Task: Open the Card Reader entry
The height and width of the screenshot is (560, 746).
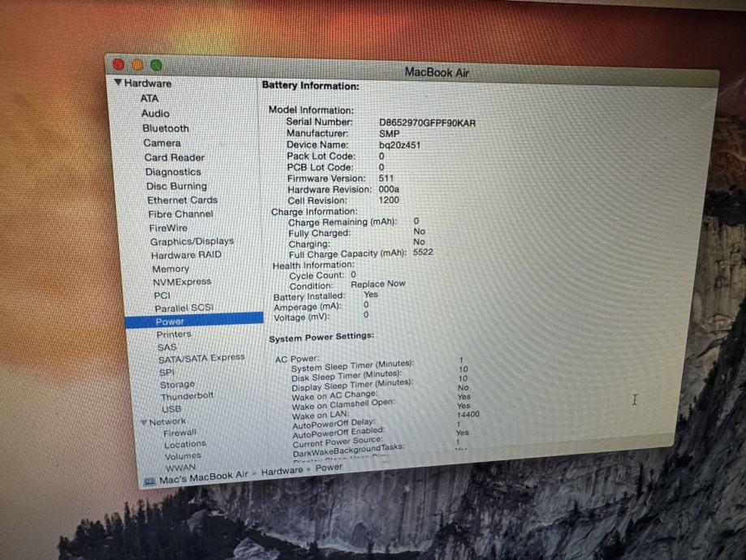Action: [175, 157]
